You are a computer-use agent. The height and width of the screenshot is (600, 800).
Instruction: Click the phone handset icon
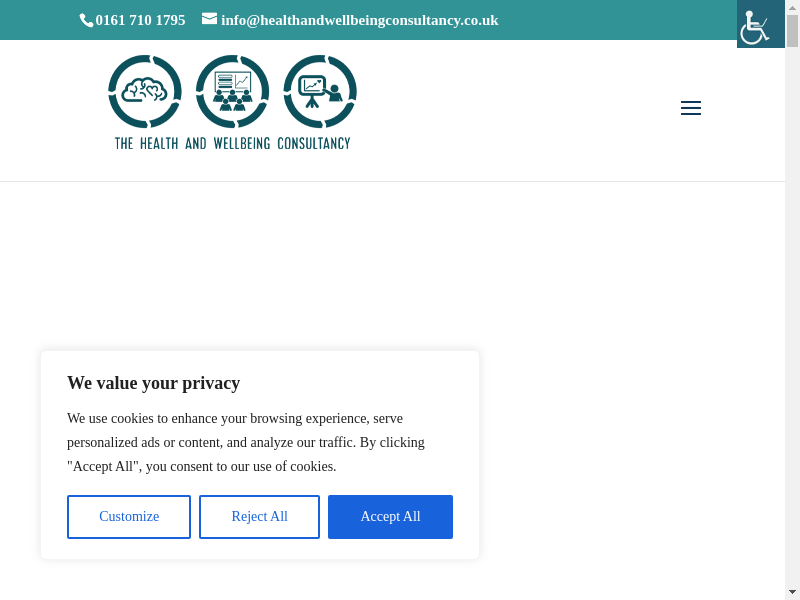pos(86,20)
